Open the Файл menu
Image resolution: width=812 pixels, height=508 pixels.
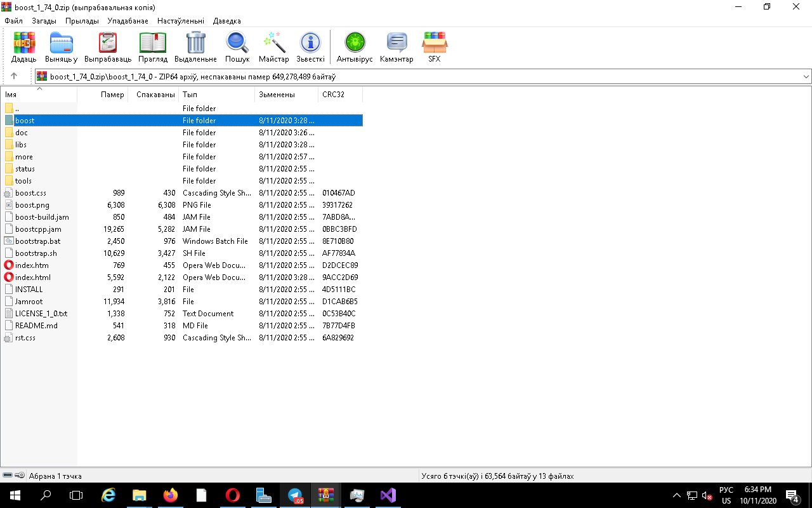coord(13,21)
